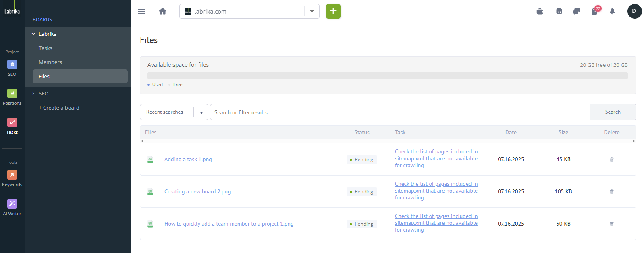The height and width of the screenshot is (253, 644).
Task: Open the hamburger menu icon
Action: 141,11
